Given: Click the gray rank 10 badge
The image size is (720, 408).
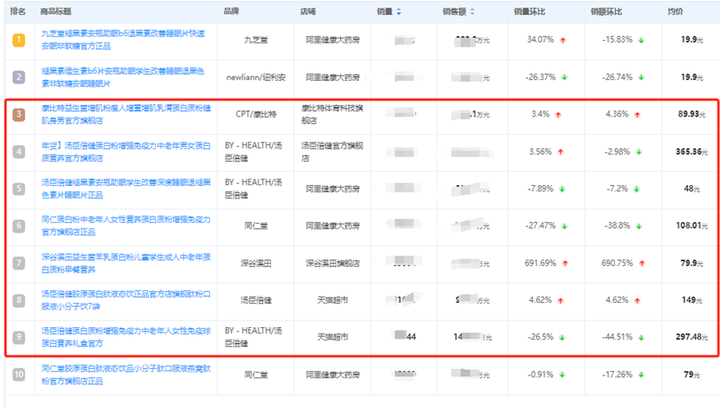Looking at the screenshot, I should [x=19, y=374].
